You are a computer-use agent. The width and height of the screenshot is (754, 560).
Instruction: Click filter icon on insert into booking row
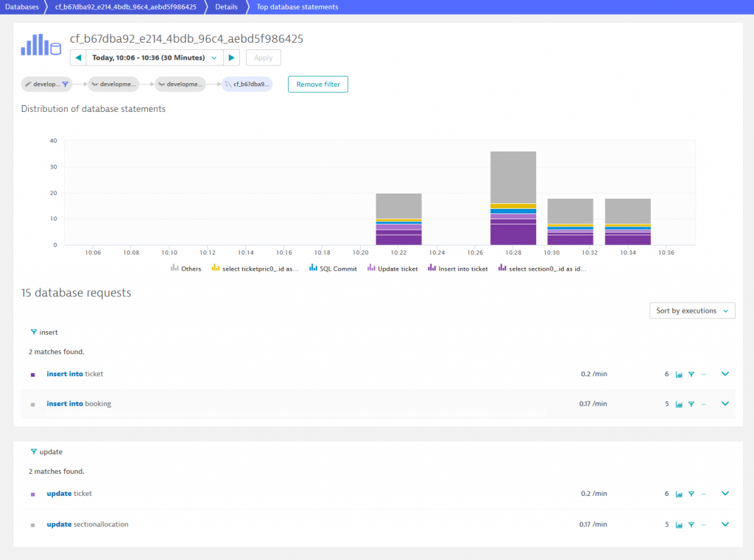tap(691, 404)
